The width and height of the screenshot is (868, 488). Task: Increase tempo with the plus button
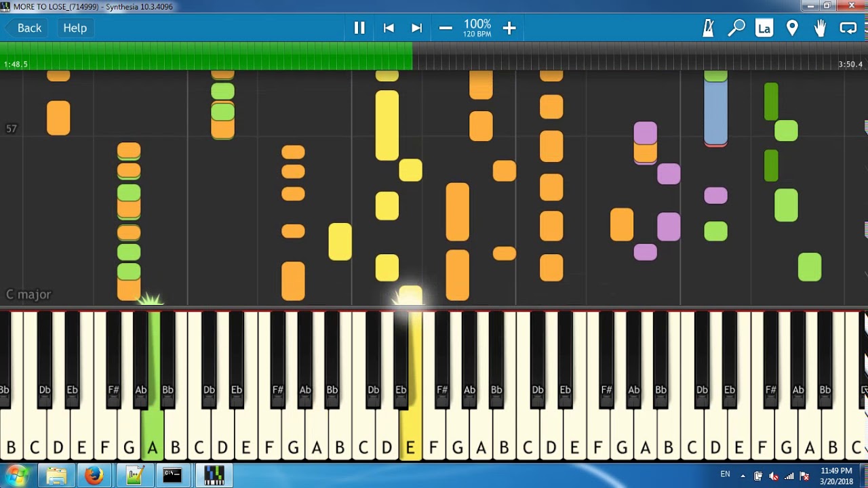[509, 28]
